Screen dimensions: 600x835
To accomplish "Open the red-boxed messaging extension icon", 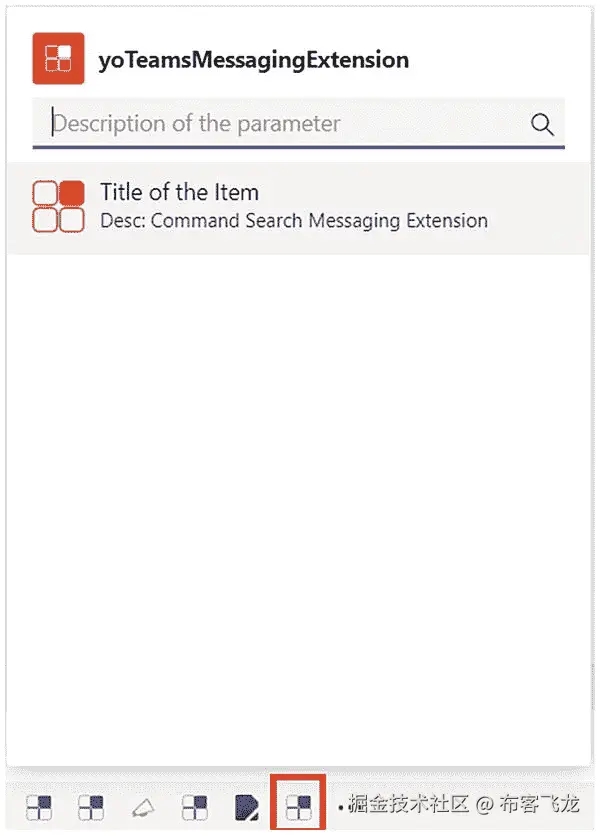I will coord(299,804).
